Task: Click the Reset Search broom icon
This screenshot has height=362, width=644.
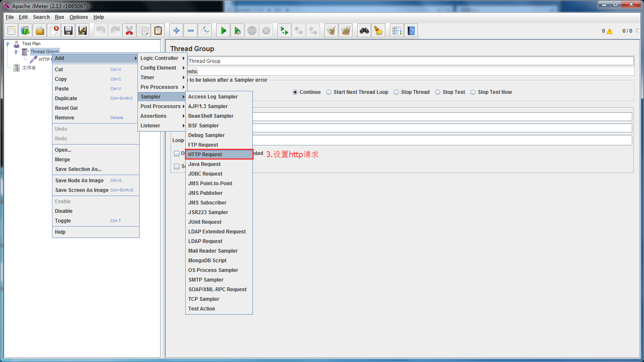Action: point(379,31)
